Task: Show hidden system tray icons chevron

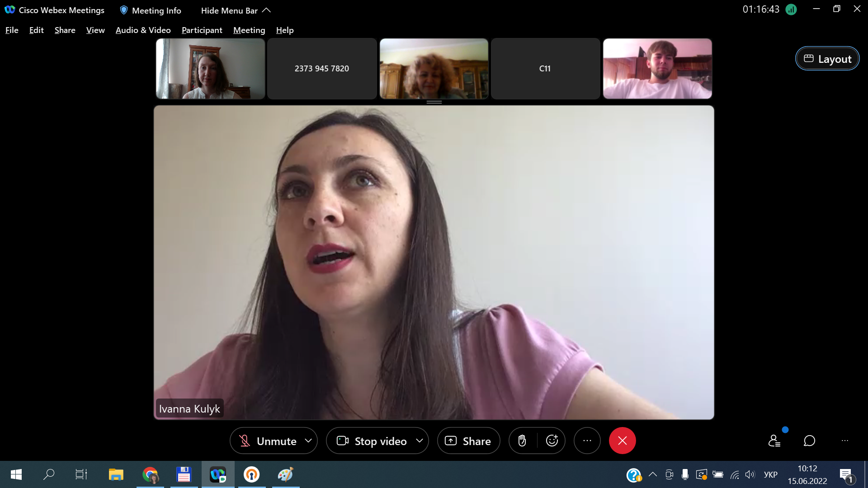Action: tap(652, 474)
